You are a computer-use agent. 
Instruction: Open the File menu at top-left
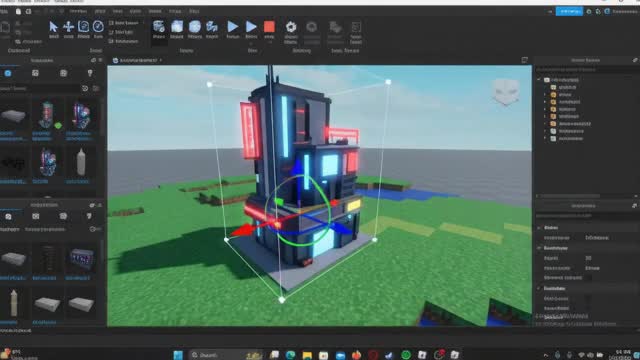tap(4, 11)
